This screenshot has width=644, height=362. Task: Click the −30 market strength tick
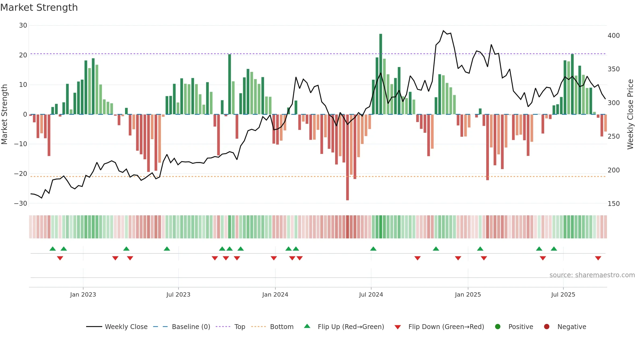tap(21, 204)
